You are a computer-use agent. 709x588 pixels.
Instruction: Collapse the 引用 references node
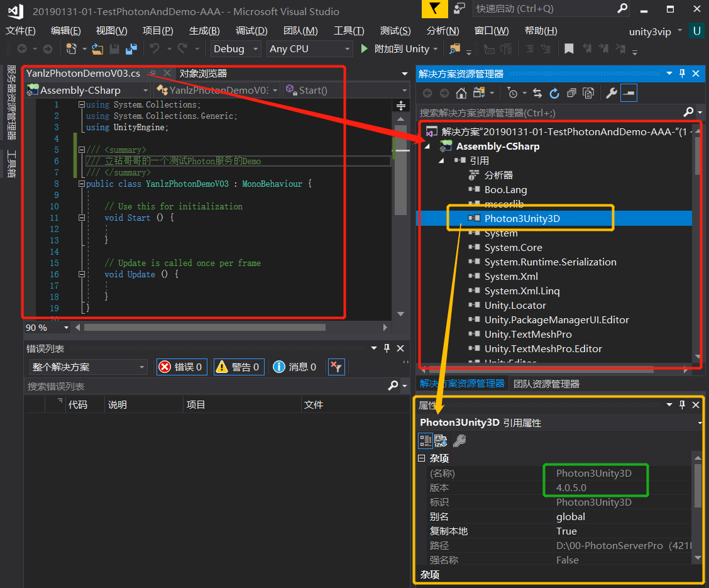[442, 161]
